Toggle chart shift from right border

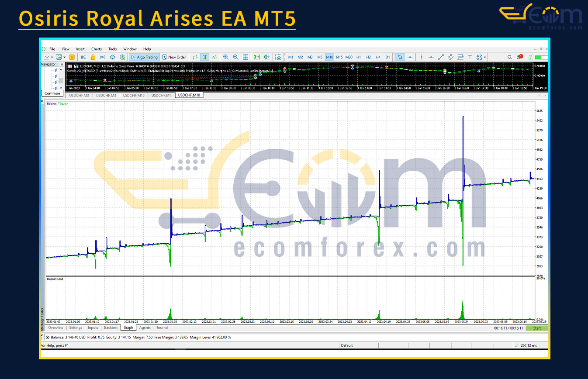266,57
